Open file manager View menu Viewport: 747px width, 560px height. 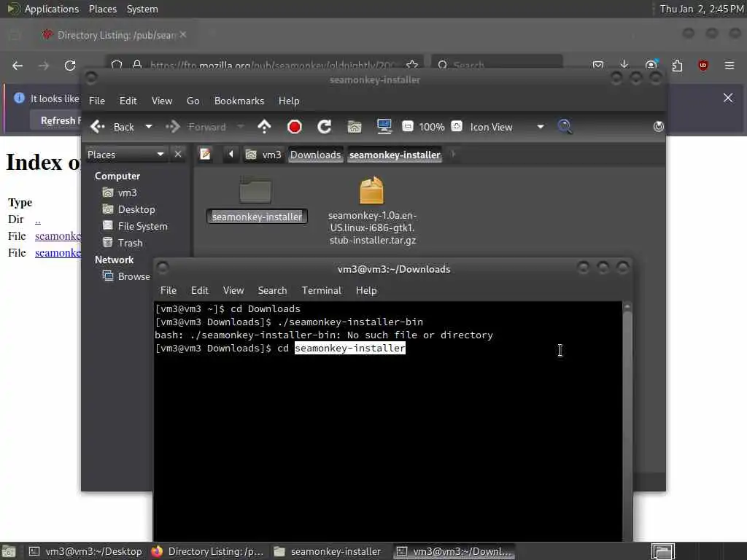[162, 101]
